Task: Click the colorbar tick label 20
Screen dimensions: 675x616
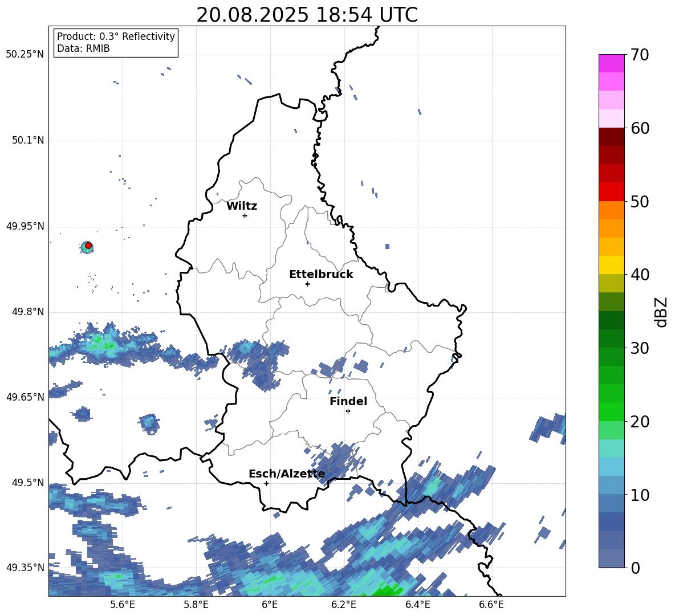Action: pos(640,422)
